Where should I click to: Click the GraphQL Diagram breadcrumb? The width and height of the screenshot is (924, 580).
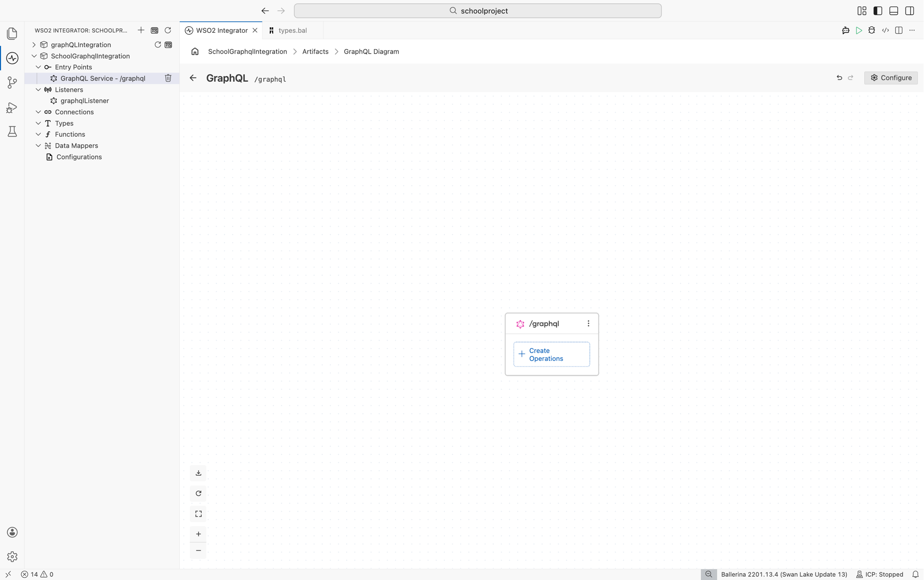[x=371, y=52]
